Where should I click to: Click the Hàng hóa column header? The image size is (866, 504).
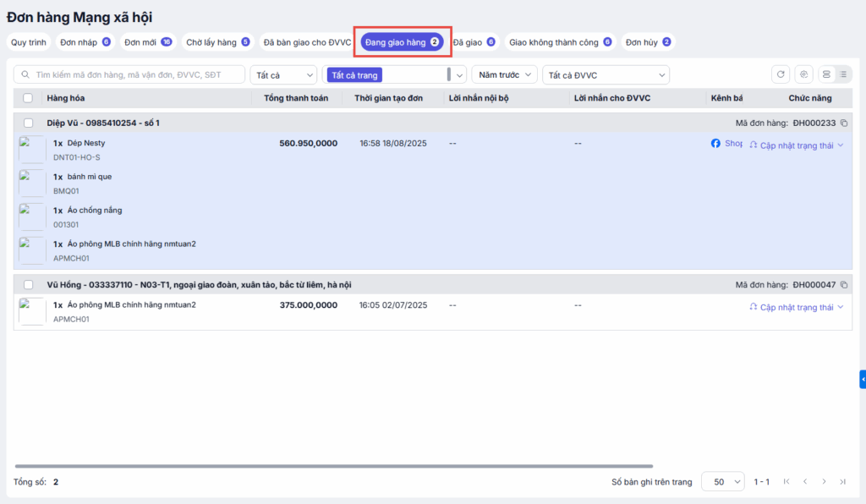tap(66, 98)
